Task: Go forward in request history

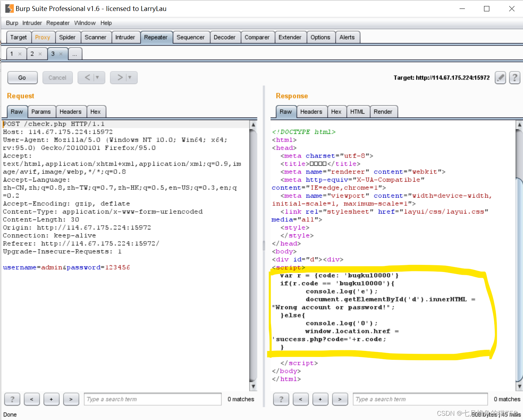Action: tap(120, 77)
